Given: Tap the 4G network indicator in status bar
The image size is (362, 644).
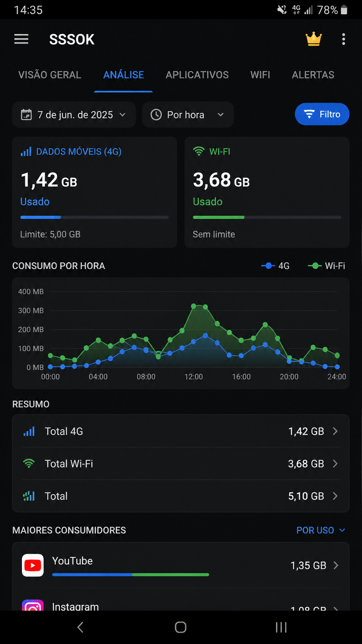Looking at the screenshot, I should click(x=296, y=10).
